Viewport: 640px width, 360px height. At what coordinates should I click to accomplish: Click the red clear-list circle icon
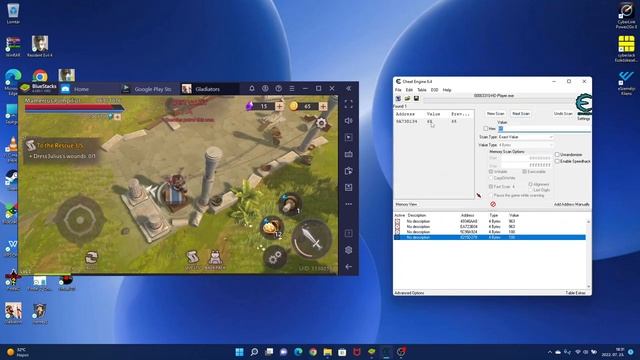(x=493, y=204)
